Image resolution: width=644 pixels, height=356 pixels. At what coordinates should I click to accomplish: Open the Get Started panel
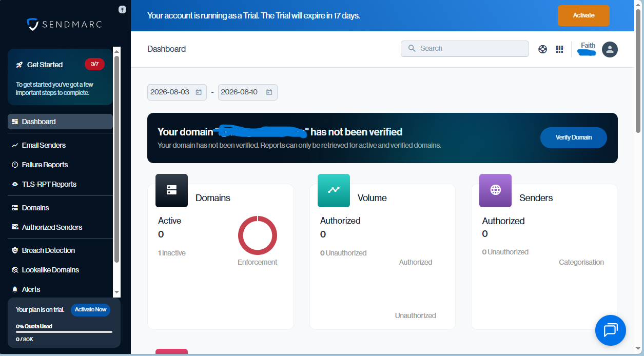click(60, 77)
